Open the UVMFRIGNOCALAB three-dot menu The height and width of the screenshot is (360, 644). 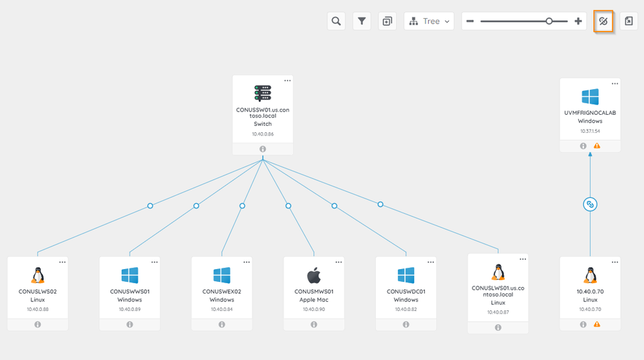pyautogui.click(x=615, y=83)
